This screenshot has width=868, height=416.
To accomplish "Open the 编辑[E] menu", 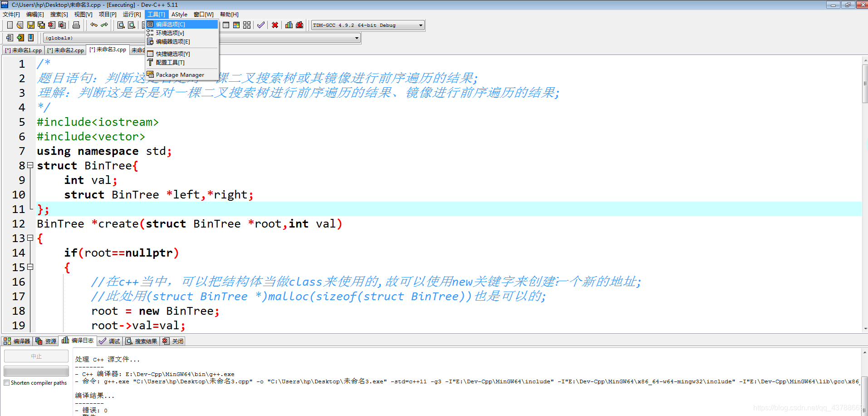I will (x=35, y=15).
